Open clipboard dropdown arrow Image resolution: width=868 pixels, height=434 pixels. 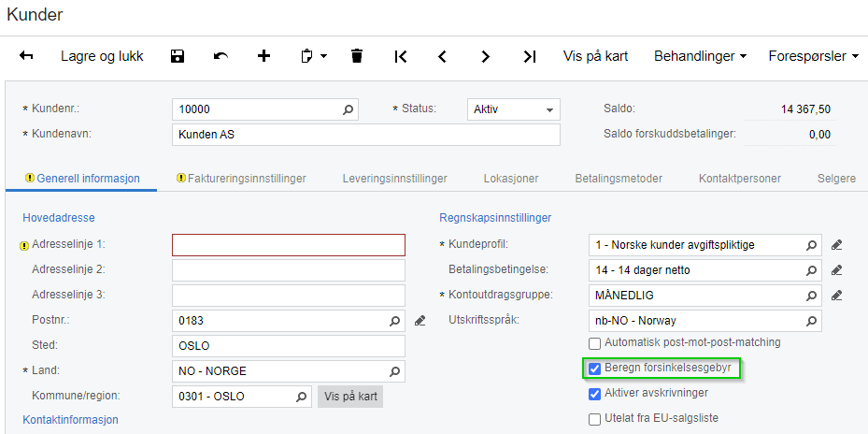tap(324, 56)
